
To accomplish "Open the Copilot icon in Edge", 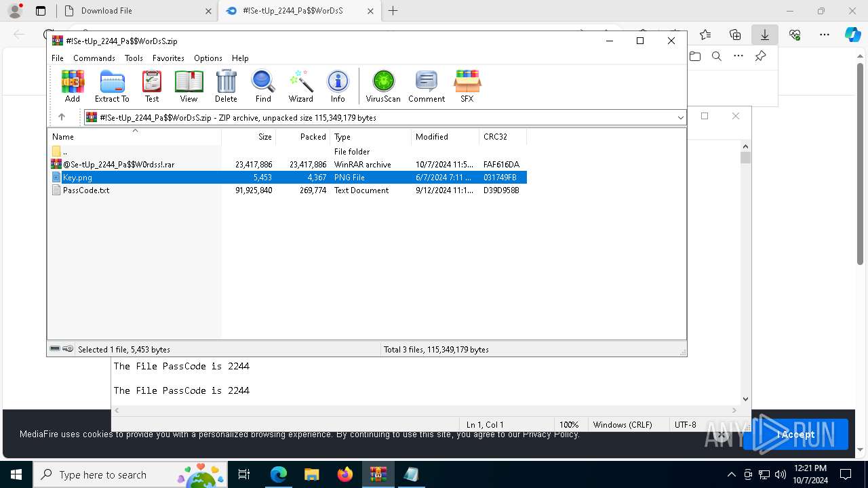I will pyautogui.click(x=852, y=35).
